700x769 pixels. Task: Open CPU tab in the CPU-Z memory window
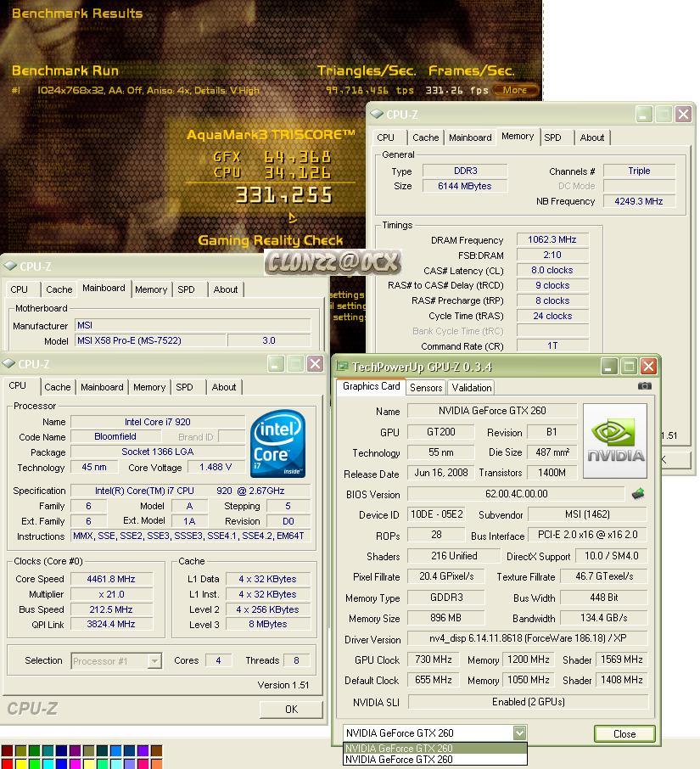385,138
